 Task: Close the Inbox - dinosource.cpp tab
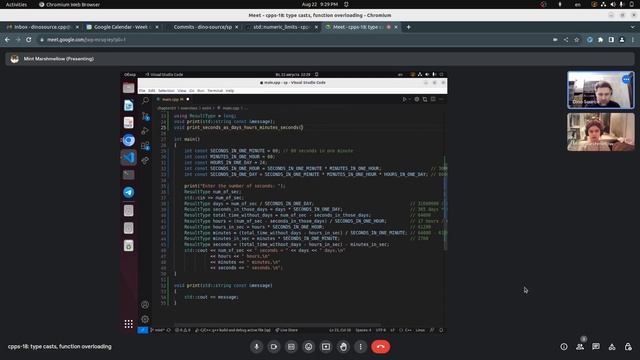coord(77,27)
